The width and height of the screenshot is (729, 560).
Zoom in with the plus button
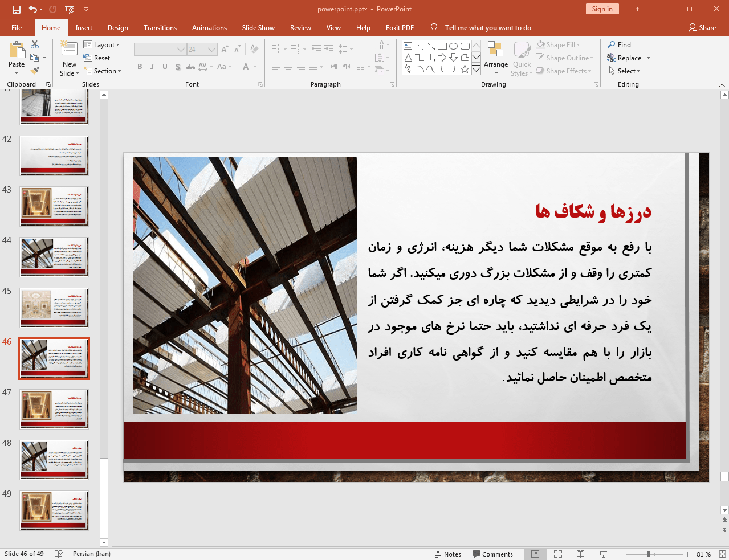click(x=687, y=554)
